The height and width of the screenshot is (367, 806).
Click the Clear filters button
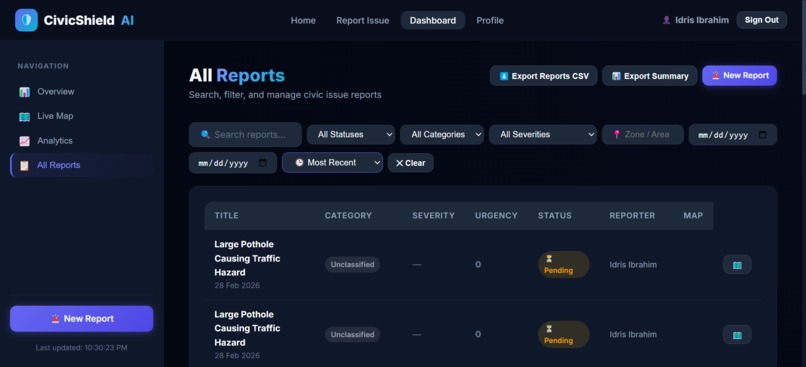coord(411,163)
